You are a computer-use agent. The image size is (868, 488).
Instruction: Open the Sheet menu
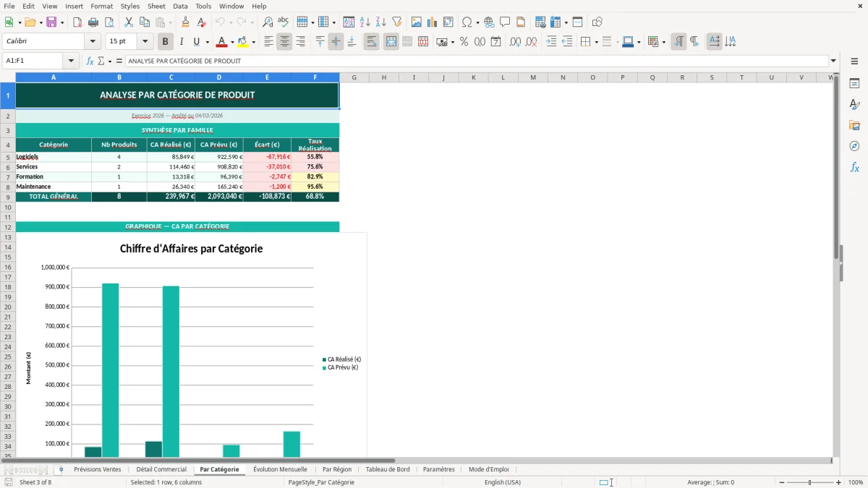pos(156,6)
